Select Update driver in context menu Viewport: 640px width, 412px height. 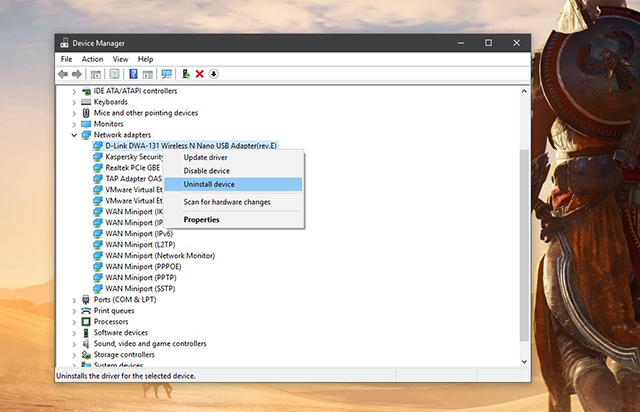click(x=205, y=157)
